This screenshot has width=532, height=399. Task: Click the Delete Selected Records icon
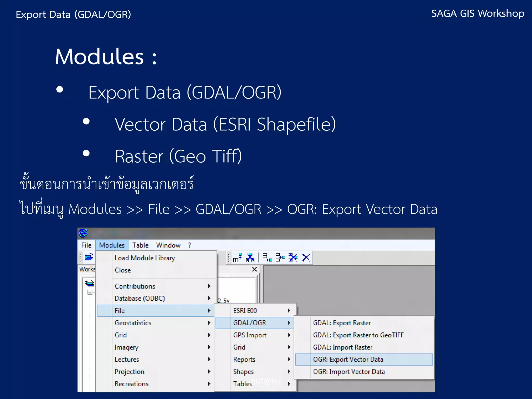pyautogui.click(x=293, y=257)
